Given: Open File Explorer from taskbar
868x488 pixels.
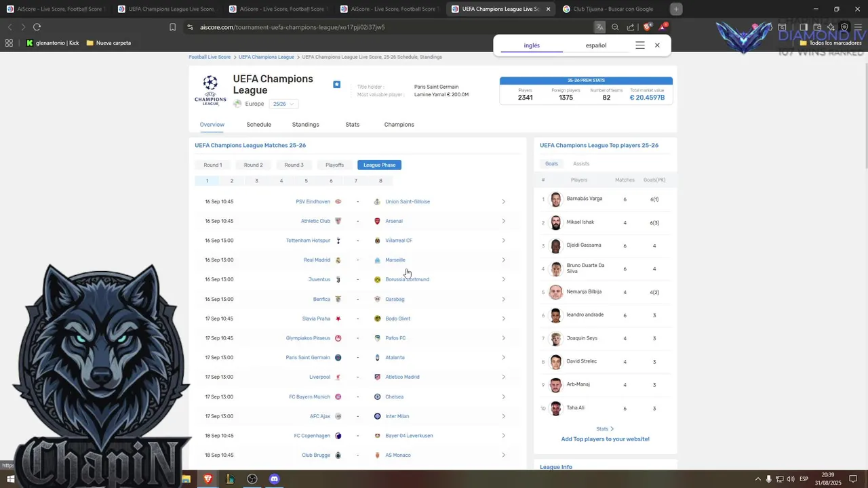Looking at the screenshot, I should point(186,479).
